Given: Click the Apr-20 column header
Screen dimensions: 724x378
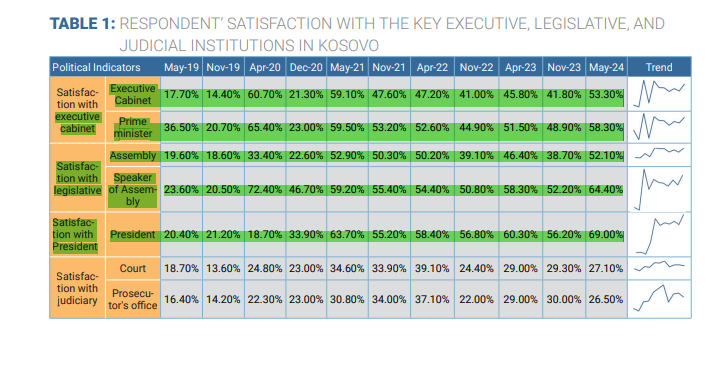Looking at the screenshot, I should [x=265, y=67].
